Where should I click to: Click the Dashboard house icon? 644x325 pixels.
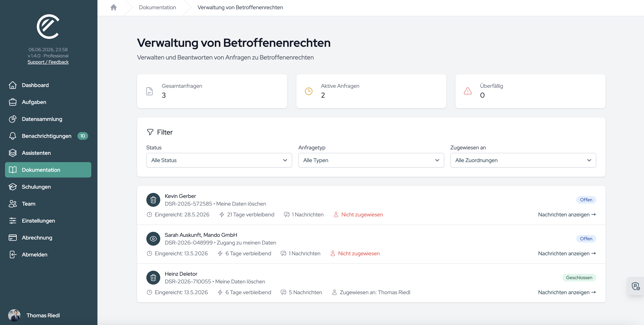click(x=13, y=85)
